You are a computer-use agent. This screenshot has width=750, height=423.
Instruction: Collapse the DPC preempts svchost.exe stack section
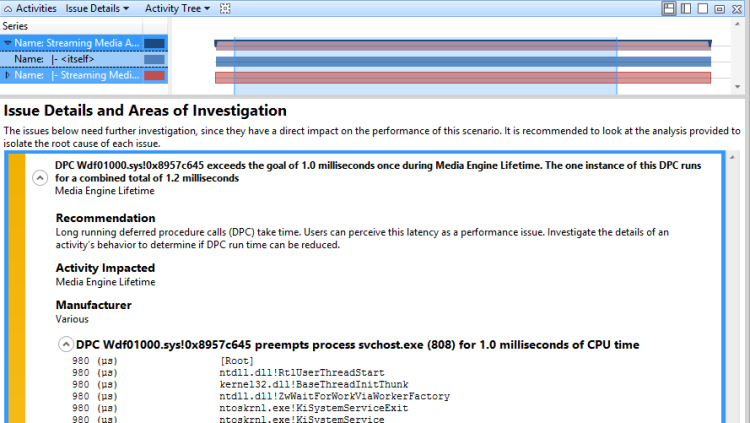pos(66,345)
